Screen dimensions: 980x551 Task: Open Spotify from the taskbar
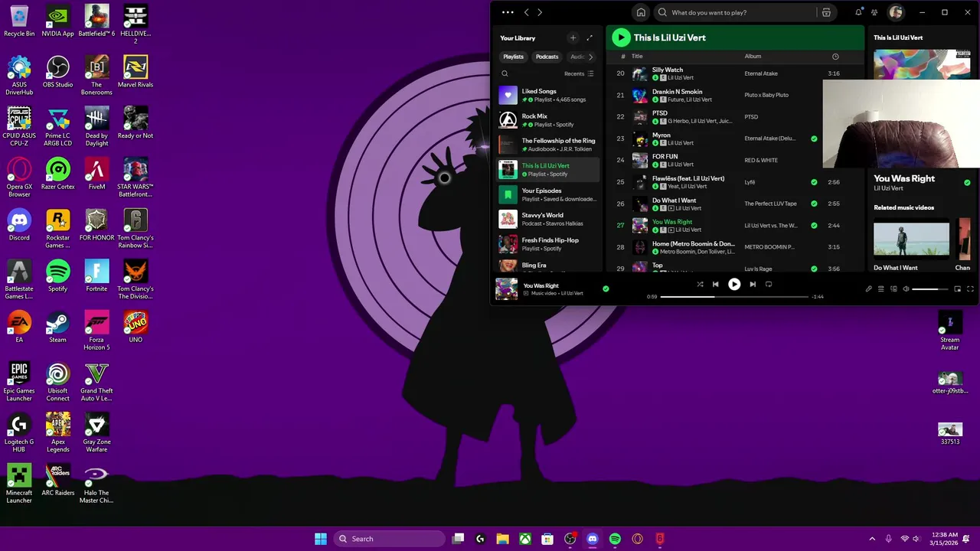[615, 539]
